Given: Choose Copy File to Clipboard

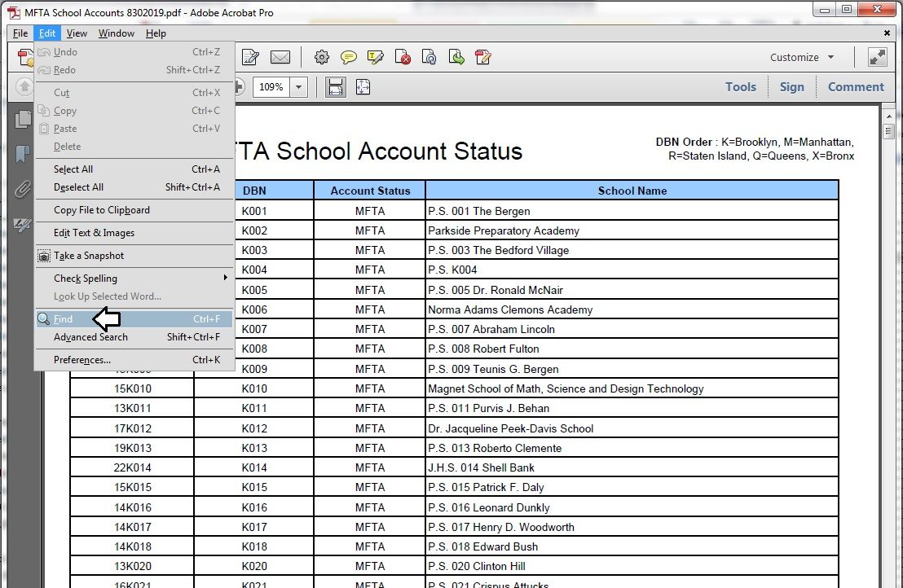Looking at the screenshot, I should (x=134, y=210).
